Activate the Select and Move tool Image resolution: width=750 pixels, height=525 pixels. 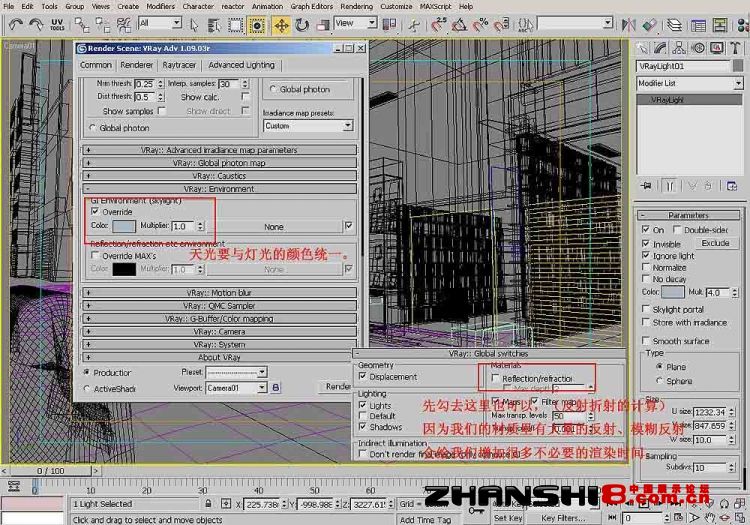tap(281, 25)
